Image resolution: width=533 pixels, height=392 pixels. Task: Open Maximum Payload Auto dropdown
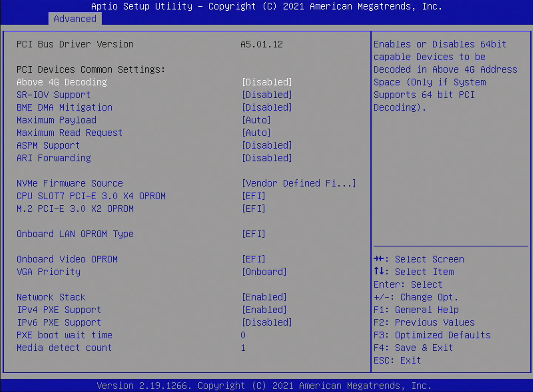[256, 120]
